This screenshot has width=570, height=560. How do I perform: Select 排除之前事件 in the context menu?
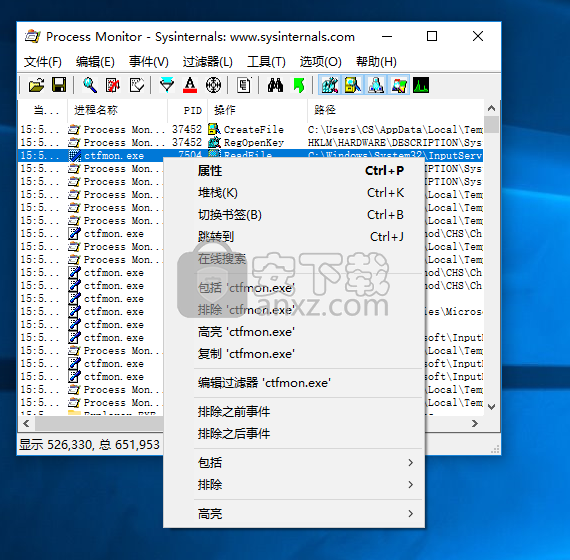pyautogui.click(x=294, y=412)
